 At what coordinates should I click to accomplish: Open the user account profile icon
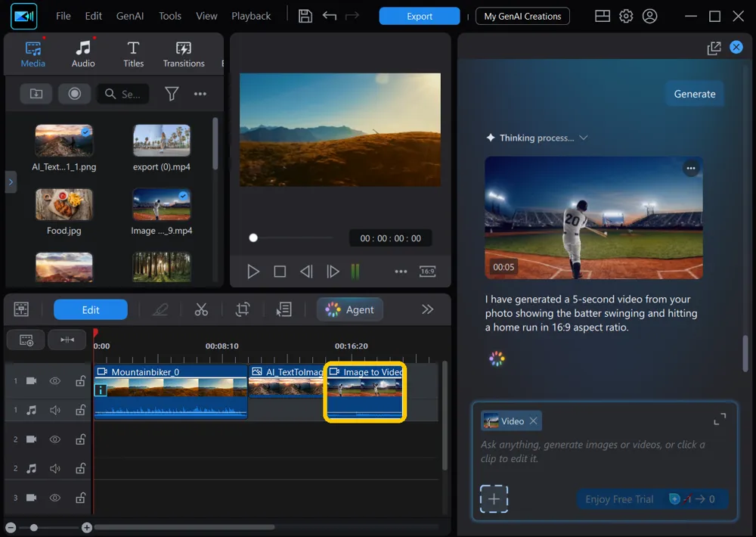click(649, 16)
